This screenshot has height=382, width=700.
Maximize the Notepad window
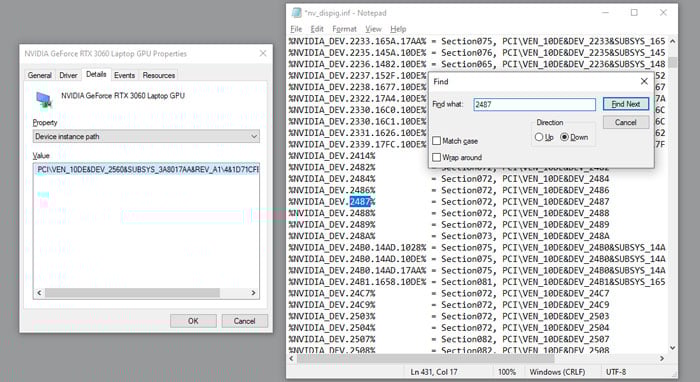[634, 12]
